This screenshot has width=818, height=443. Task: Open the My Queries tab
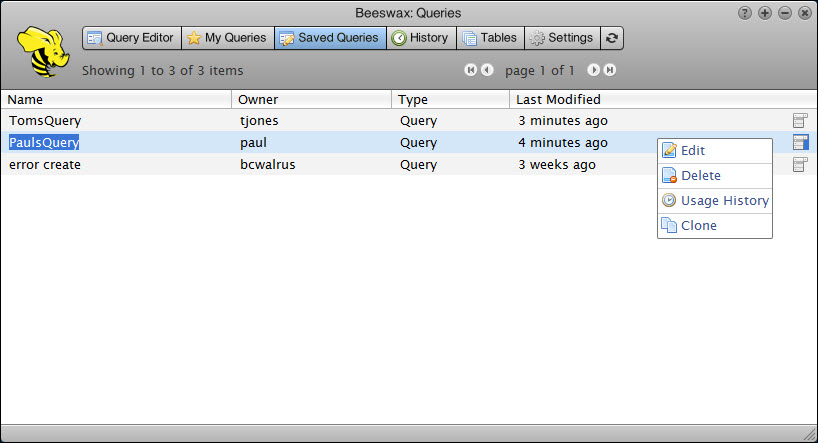(x=227, y=38)
